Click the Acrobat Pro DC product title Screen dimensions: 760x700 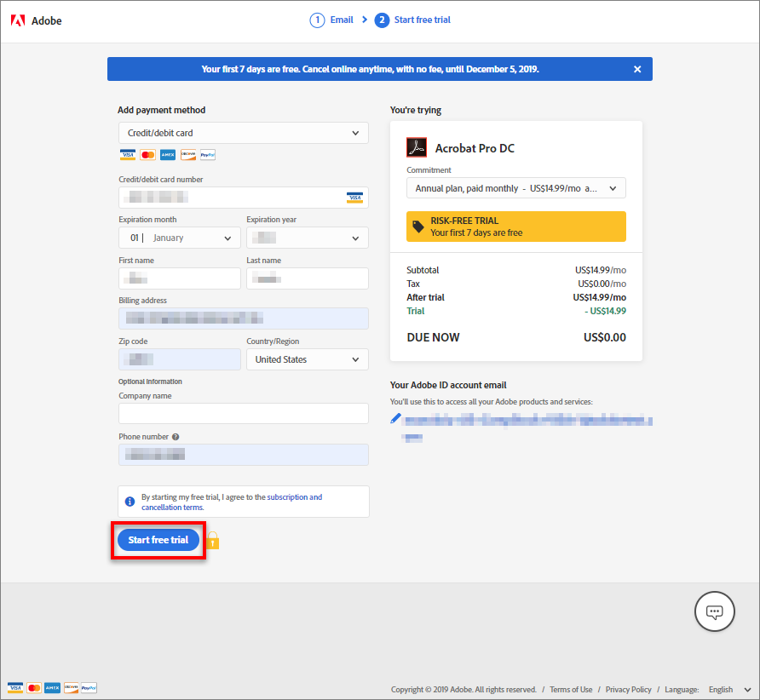pos(475,148)
